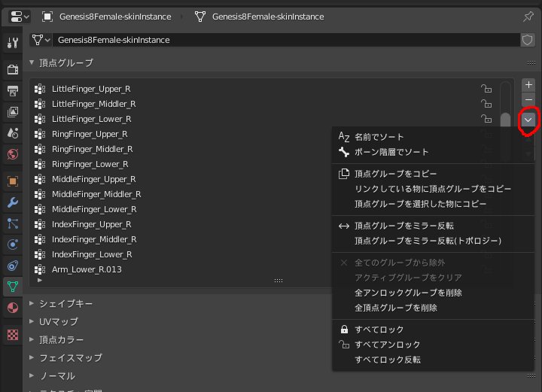Viewport: 542px width, 392px height.
Task: Click the mesh icon in breadcrumb
Action: point(200,17)
